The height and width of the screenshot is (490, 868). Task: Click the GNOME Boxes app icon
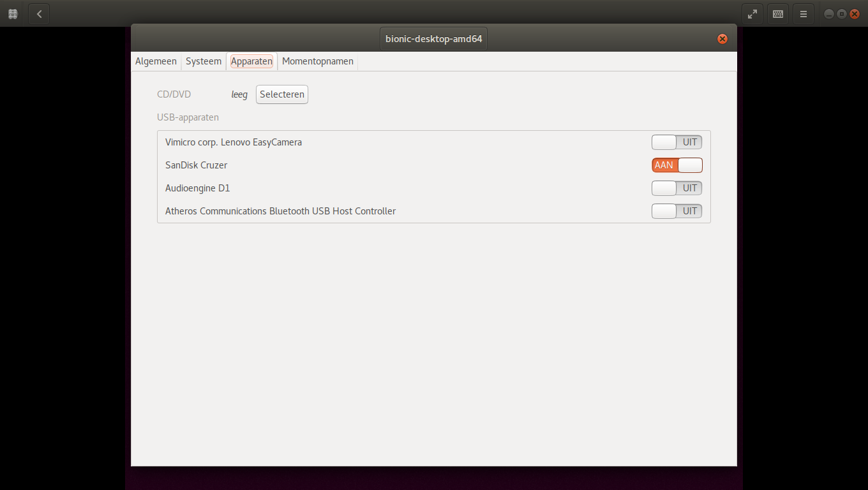(x=13, y=13)
